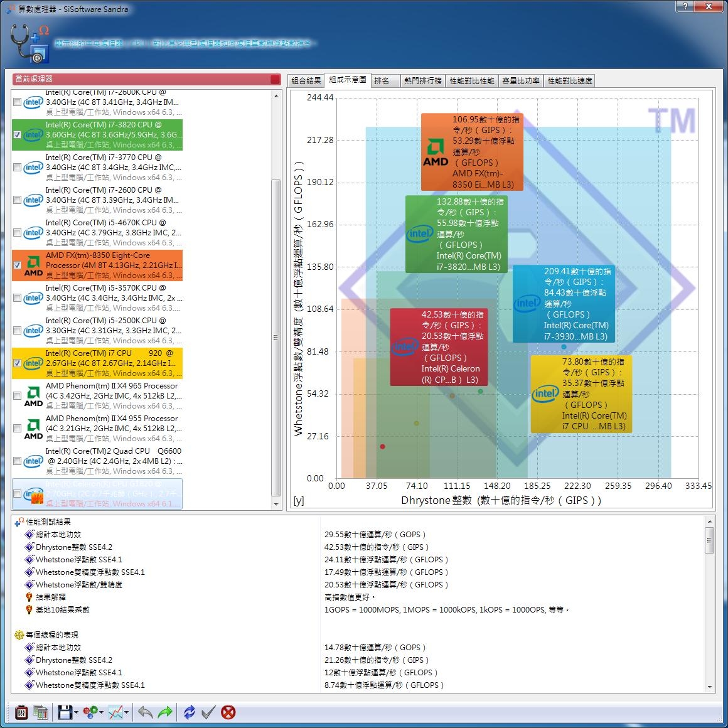Open the gears engine dropdown arrow

[101, 712]
